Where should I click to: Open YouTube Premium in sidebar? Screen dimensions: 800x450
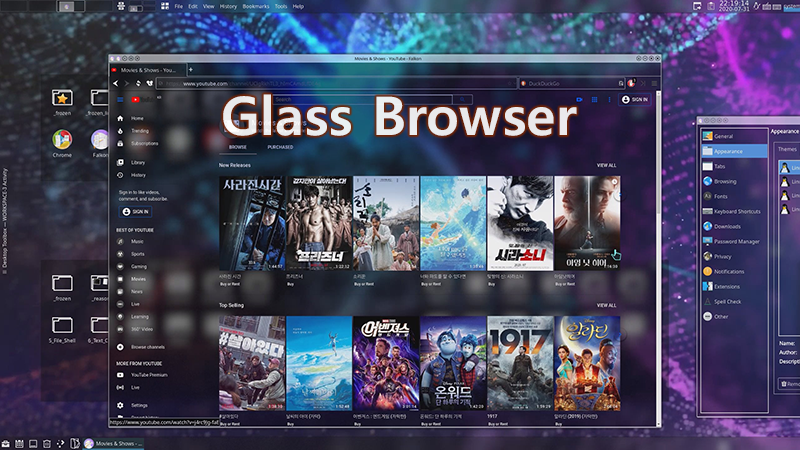pyautogui.click(x=141, y=375)
